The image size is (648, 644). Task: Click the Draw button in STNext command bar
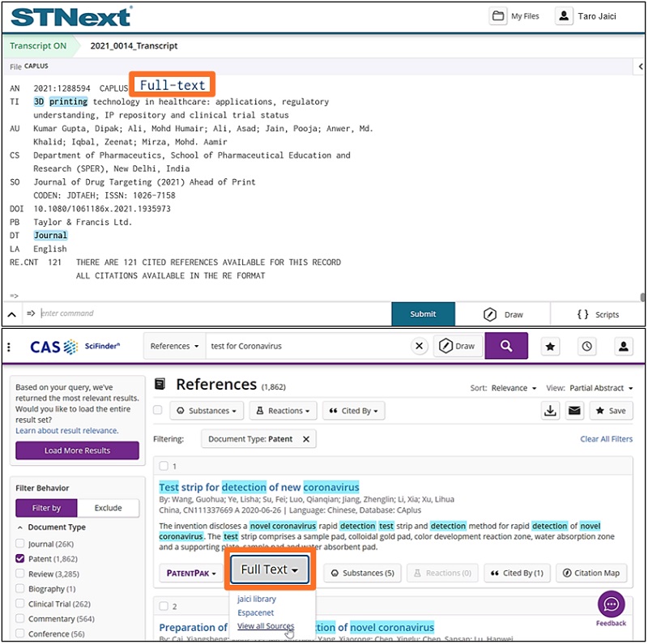point(503,314)
